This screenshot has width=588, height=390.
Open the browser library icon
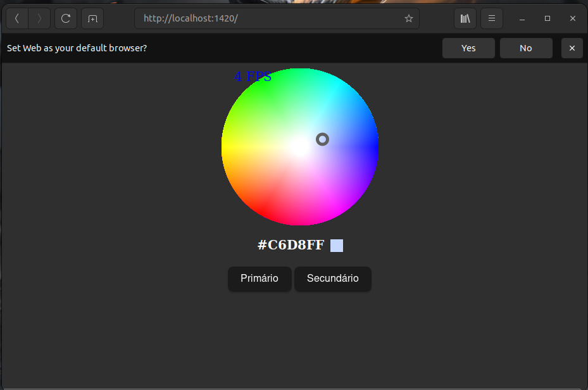click(465, 18)
